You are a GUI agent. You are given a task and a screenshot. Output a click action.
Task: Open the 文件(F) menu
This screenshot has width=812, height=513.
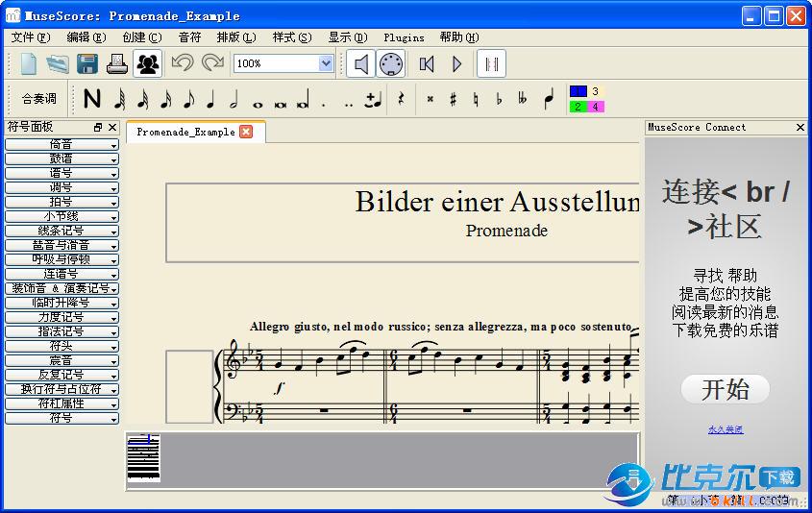tap(31, 37)
